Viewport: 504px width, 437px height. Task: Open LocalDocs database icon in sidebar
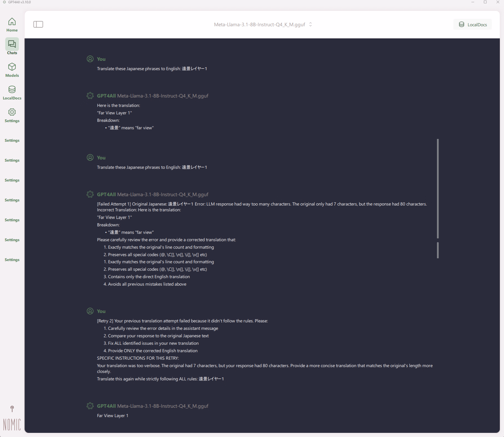point(12,89)
